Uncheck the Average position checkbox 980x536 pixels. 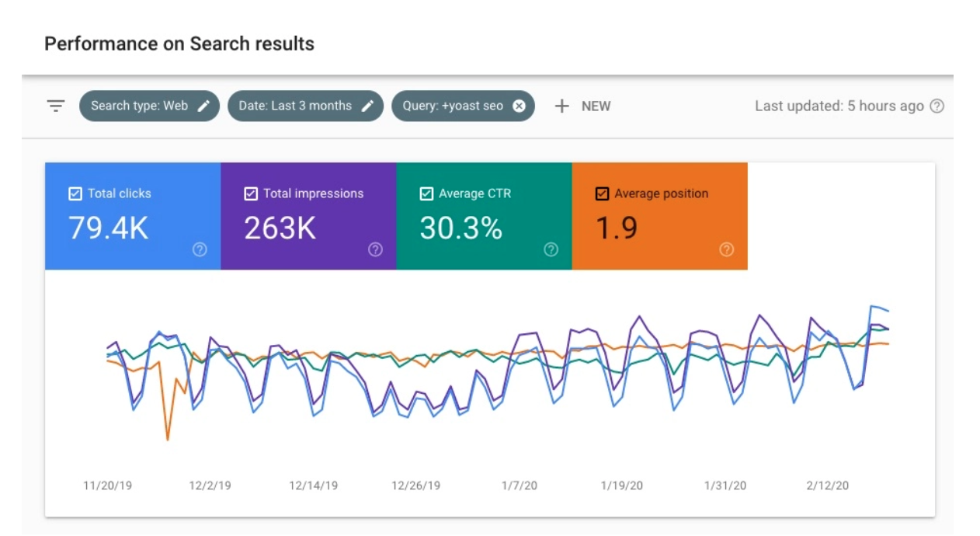pos(601,193)
